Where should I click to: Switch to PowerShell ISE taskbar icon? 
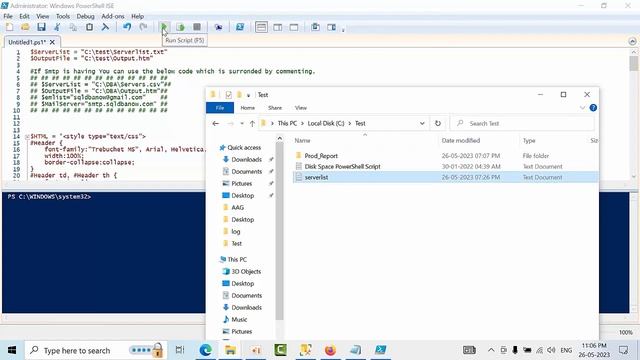coord(380,350)
